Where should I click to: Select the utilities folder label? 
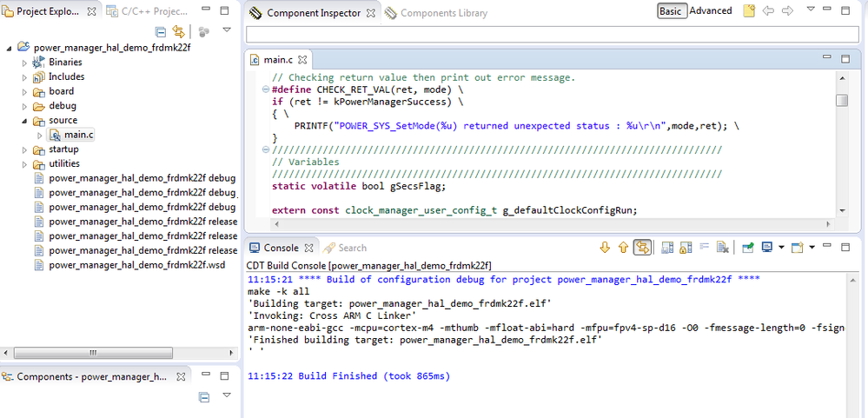64,164
